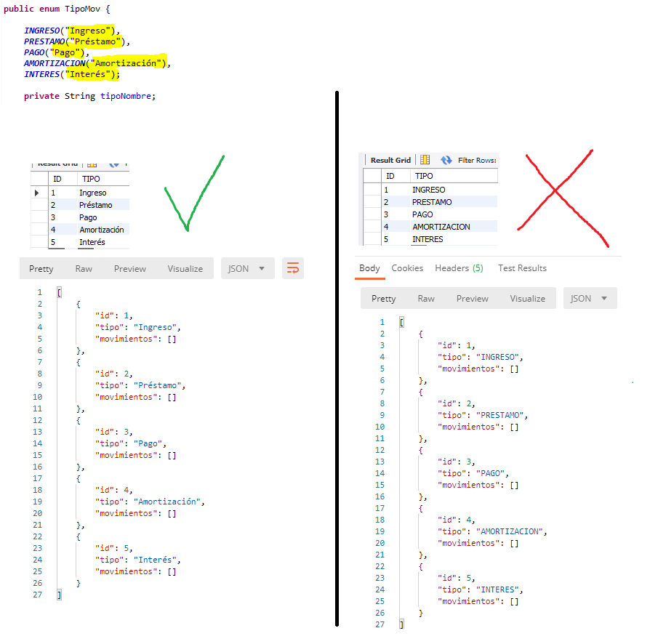Click the wrap lines icon in left response

(292, 268)
